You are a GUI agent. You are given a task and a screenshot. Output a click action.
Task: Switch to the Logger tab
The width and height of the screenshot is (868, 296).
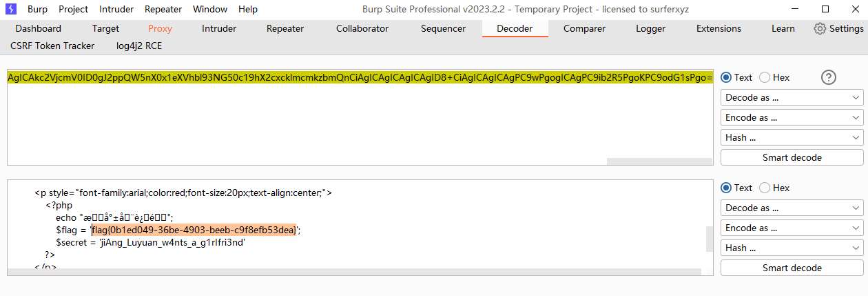pyautogui.click(x=650, y=28)
